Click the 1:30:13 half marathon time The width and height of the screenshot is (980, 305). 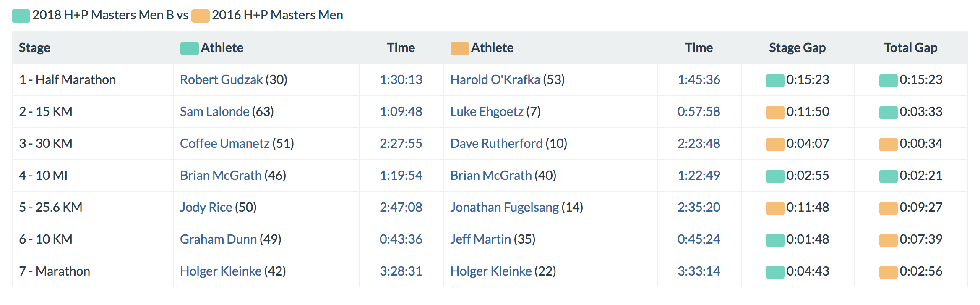tap(401, 80)
